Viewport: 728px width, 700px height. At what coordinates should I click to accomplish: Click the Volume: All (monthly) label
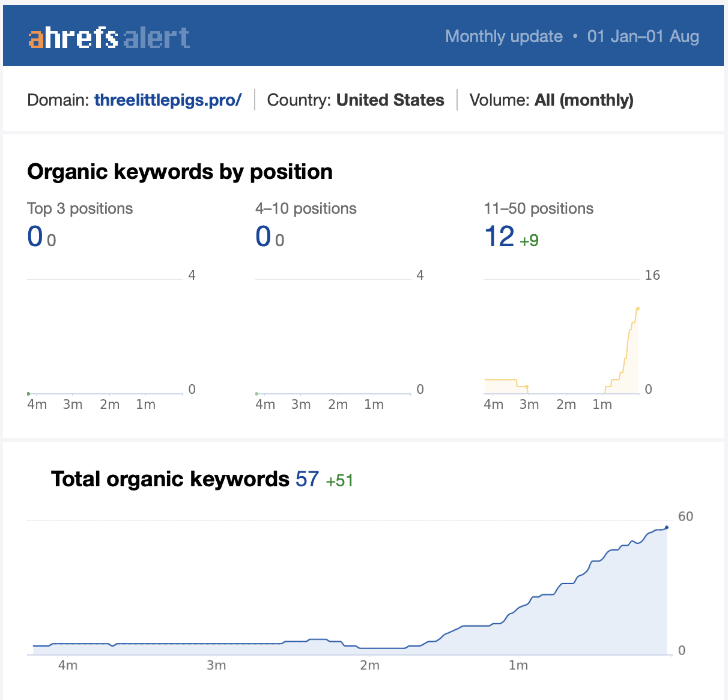(x=551, y=100)
